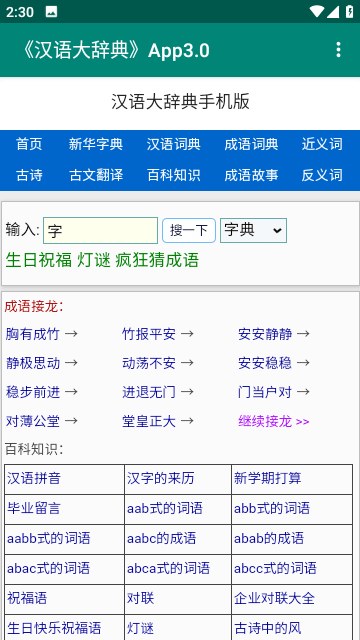Open the idiom 动荡不安
Screen dimensions: 360x640
tap(149, 363)
